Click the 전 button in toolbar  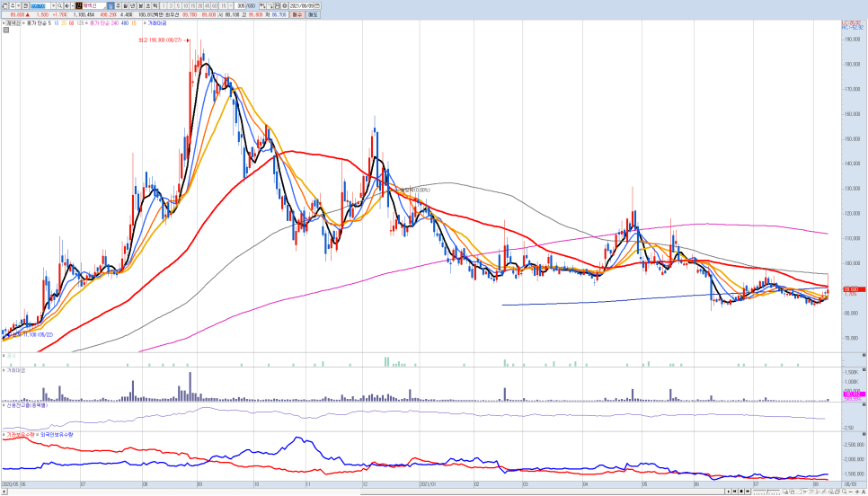tap(25, 5)
